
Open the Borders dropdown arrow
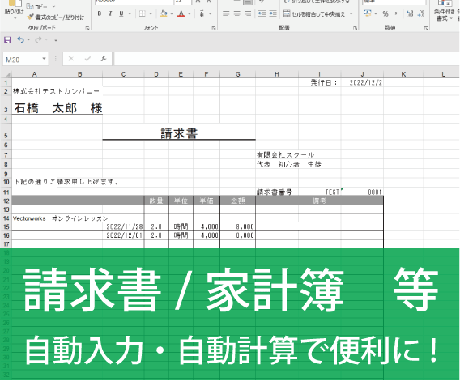[151, 14]
